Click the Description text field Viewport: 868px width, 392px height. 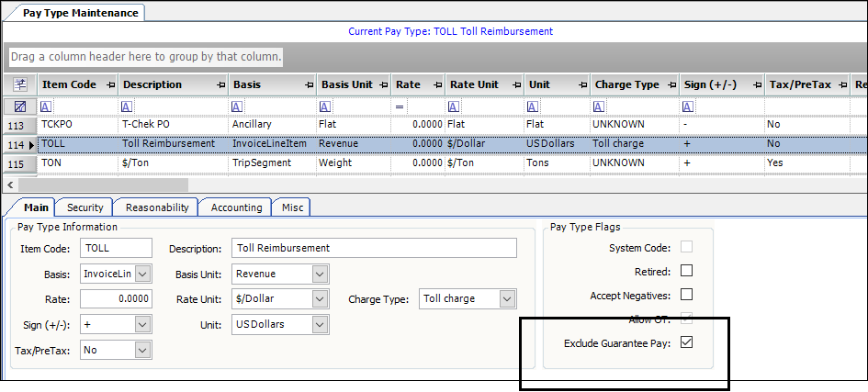[x=374, y=248]
